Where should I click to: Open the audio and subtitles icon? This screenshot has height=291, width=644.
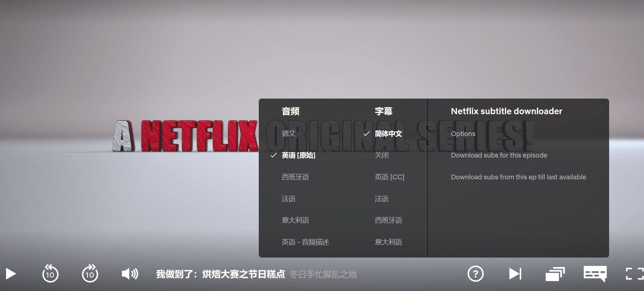coord(595,274)
